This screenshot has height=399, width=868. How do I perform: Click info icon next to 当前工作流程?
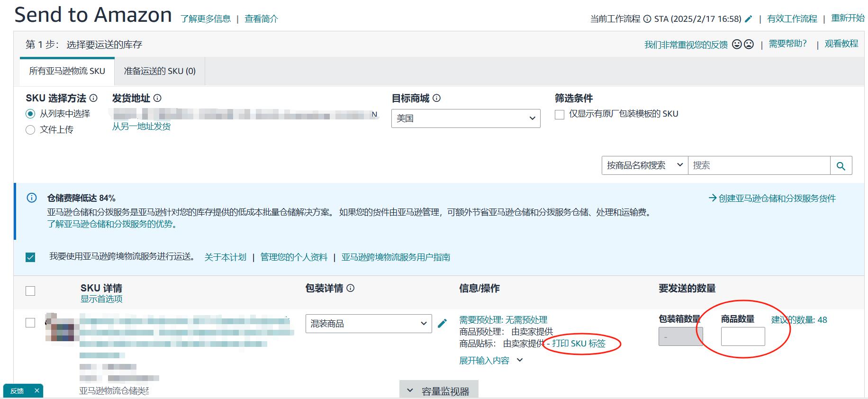[x=647, y=19]
